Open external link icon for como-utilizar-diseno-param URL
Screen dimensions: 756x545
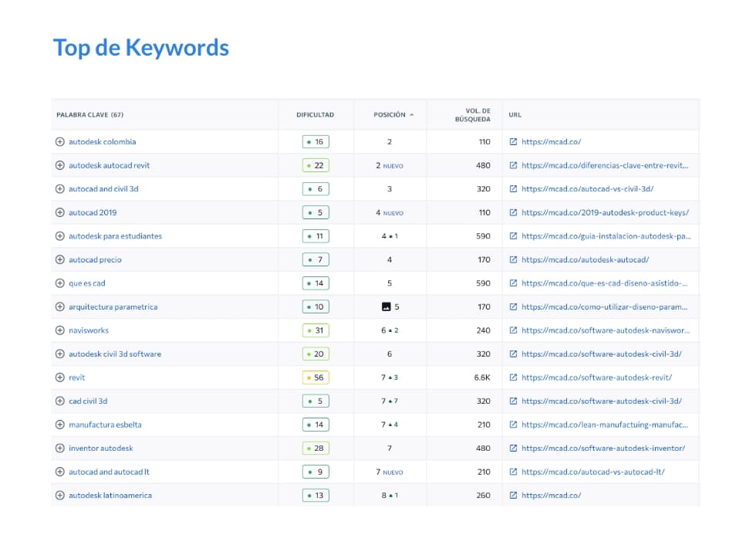pos(514,307)
